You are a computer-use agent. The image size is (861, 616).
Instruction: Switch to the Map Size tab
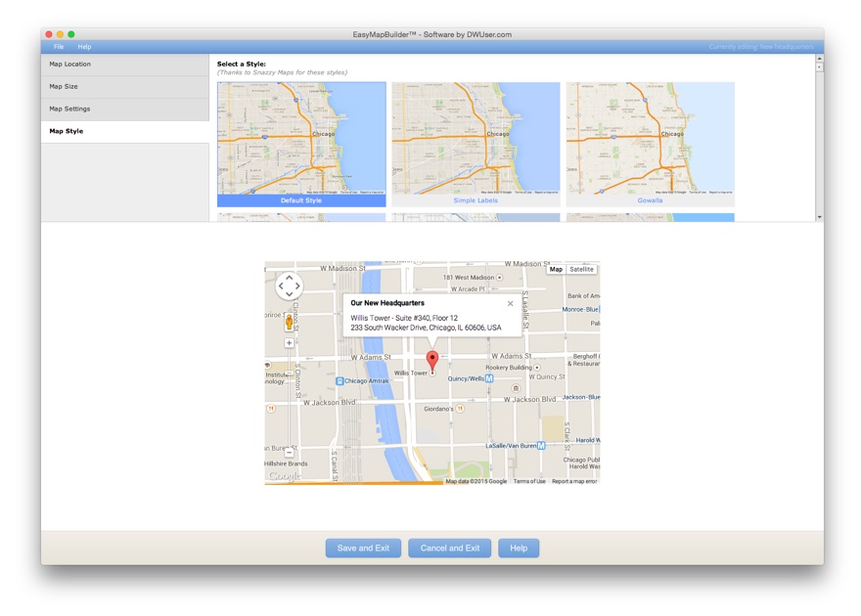click(x=125, y=87)
